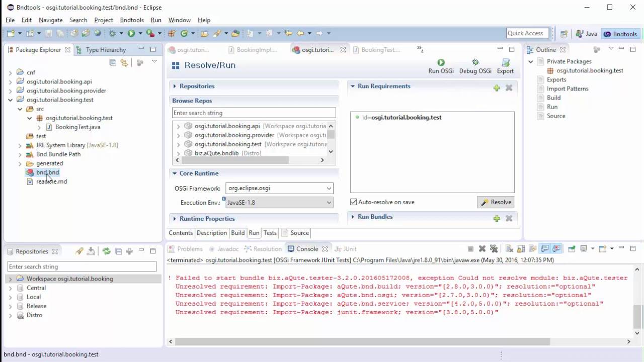Toggle show console on standard error change
The image size is (644, 362).
(x=556, y=249)
